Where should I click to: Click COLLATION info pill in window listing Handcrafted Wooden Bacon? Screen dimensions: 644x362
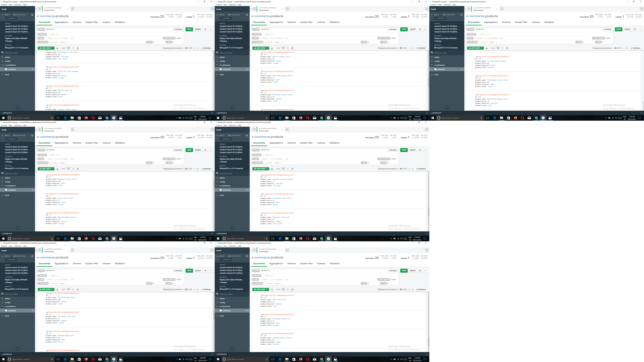472,42
